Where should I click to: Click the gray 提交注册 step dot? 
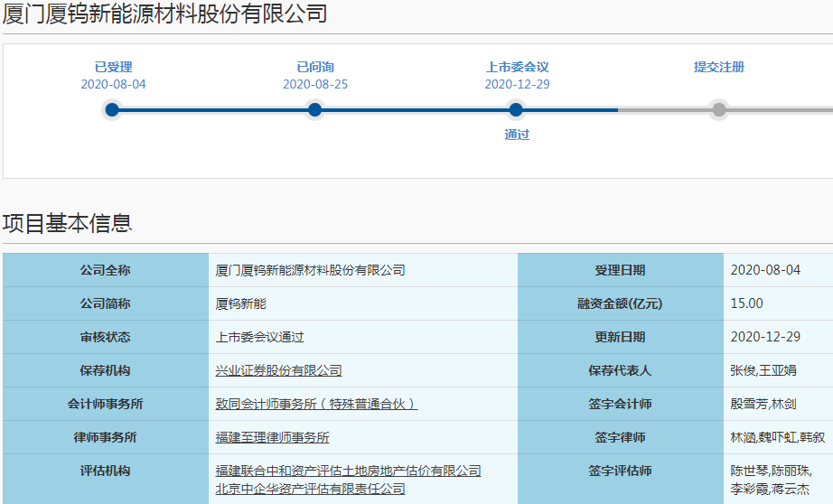tap(719, 110)
